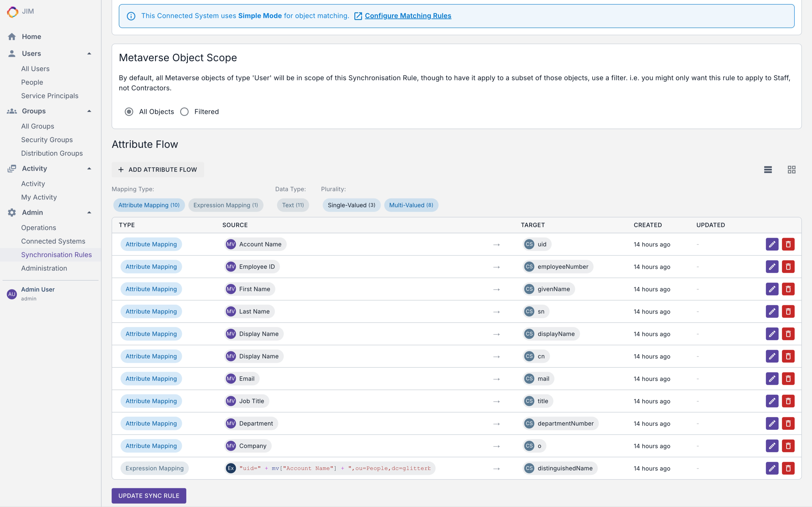
Task: Select the Filtered scope radio button
Action: [184, 112]
